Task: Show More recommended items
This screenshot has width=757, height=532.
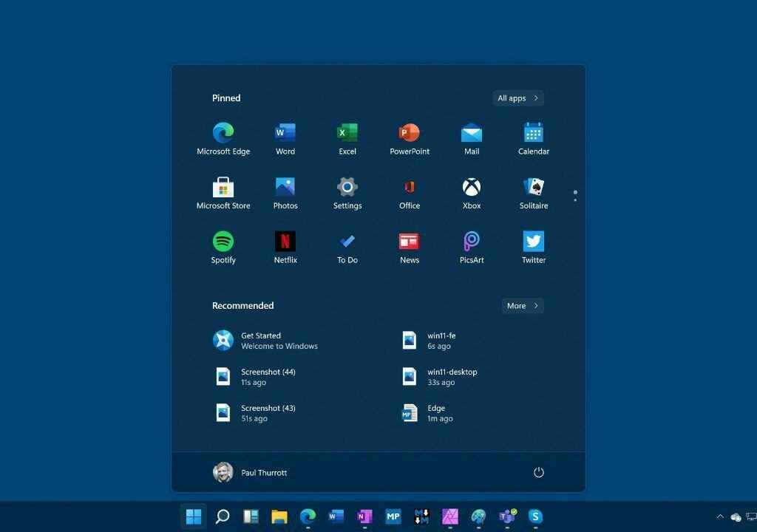Action: click(523, 306)
